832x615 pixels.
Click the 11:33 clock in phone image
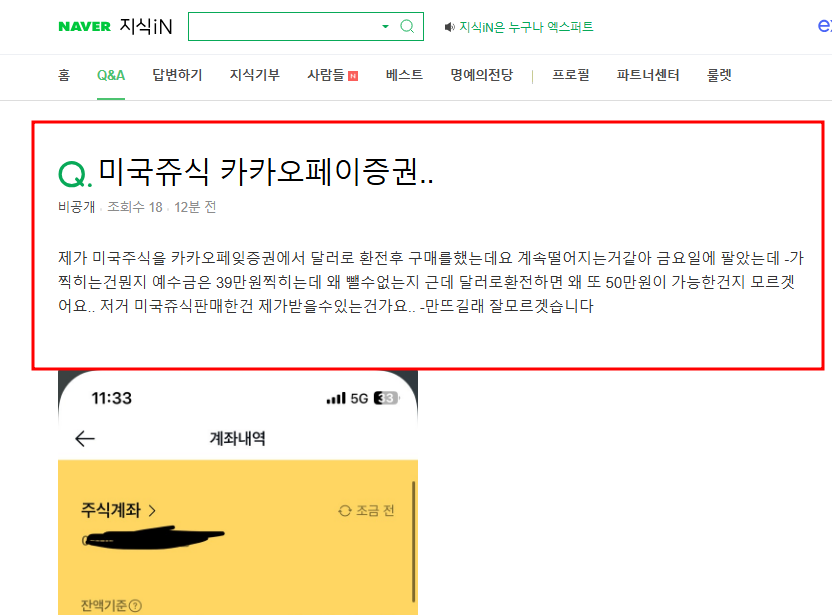coord(111,398)
